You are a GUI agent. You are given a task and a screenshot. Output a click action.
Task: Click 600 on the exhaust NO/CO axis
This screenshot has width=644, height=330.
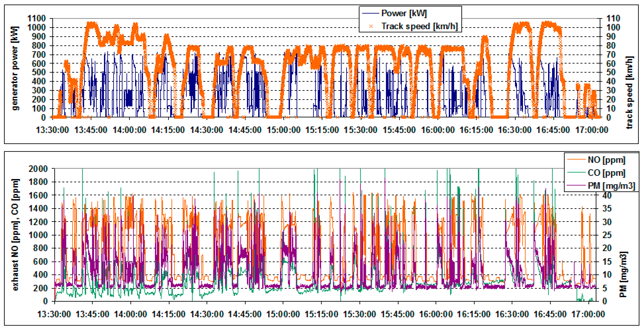[x=40, y=261]
